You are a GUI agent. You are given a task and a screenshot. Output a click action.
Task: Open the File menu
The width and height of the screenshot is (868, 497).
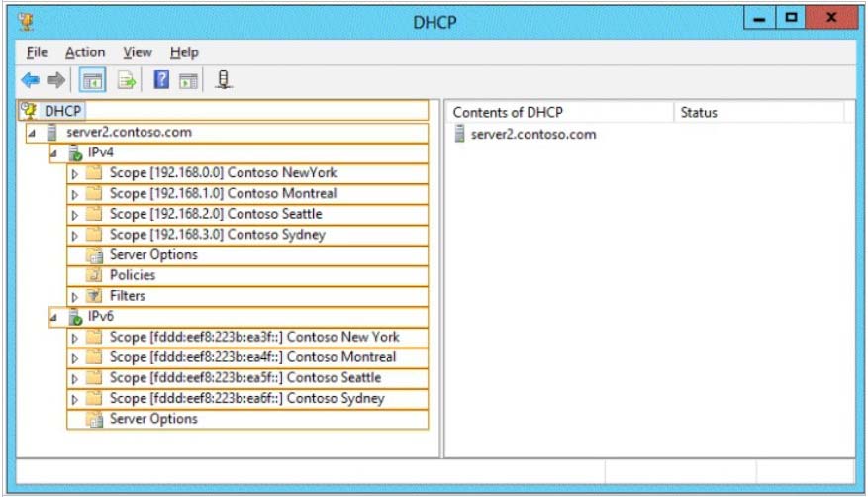tap(37, 52)
